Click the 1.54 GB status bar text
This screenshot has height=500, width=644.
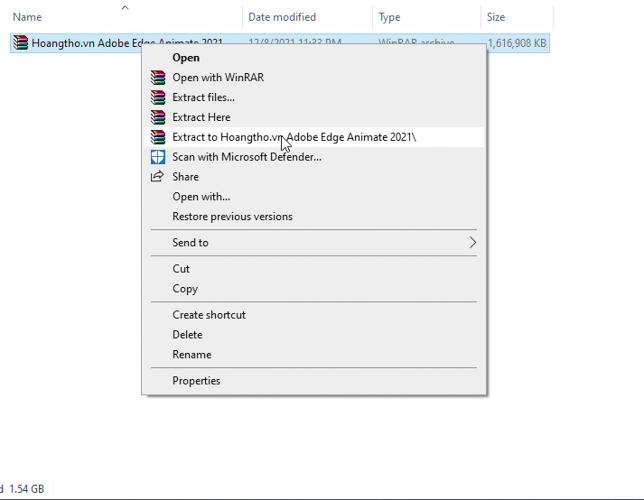coord(27,489)
